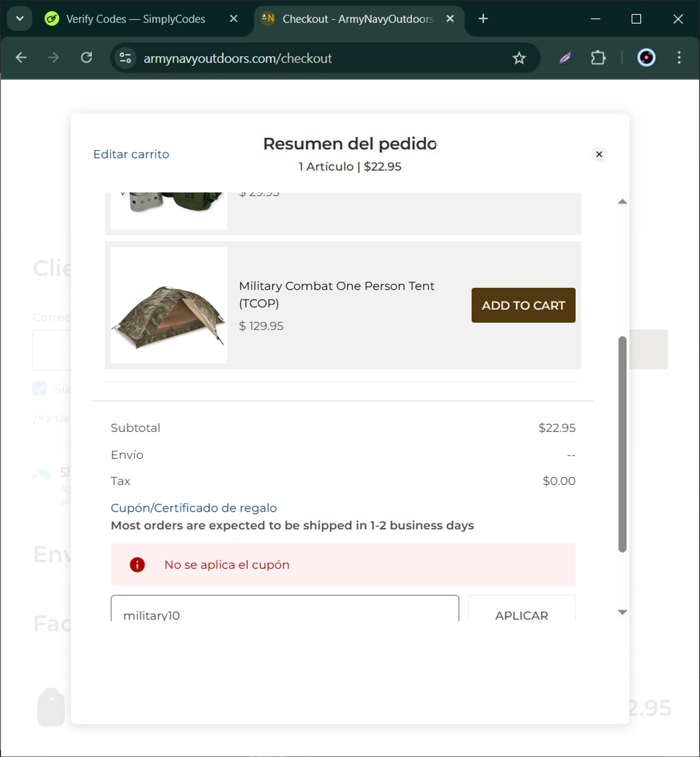Go back to previous page
Screen dimensions: 700x757
click(21, 58)
